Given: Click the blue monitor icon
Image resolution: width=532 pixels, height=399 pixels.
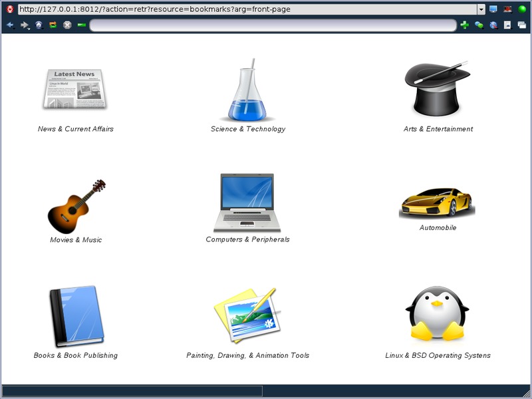Looking at the screenshot, I should click(x=493, y=9).
